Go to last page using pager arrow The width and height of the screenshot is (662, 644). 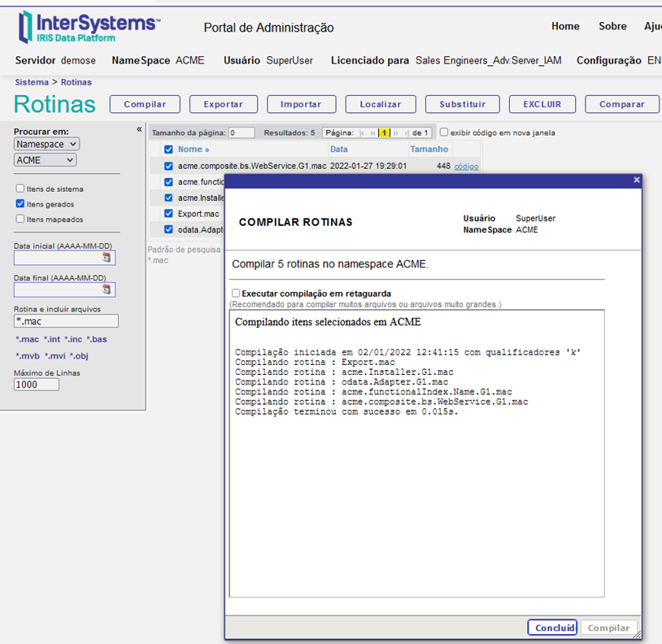406,133
